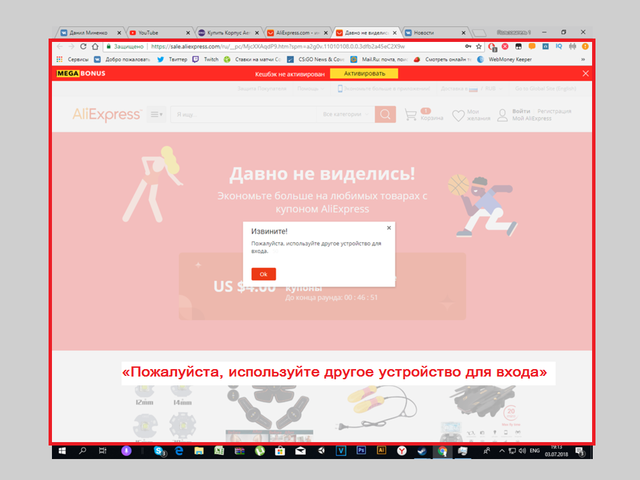Screen dimensions: 640x480
Task: Close the Извините popup with its X
Action: point(389,228)
